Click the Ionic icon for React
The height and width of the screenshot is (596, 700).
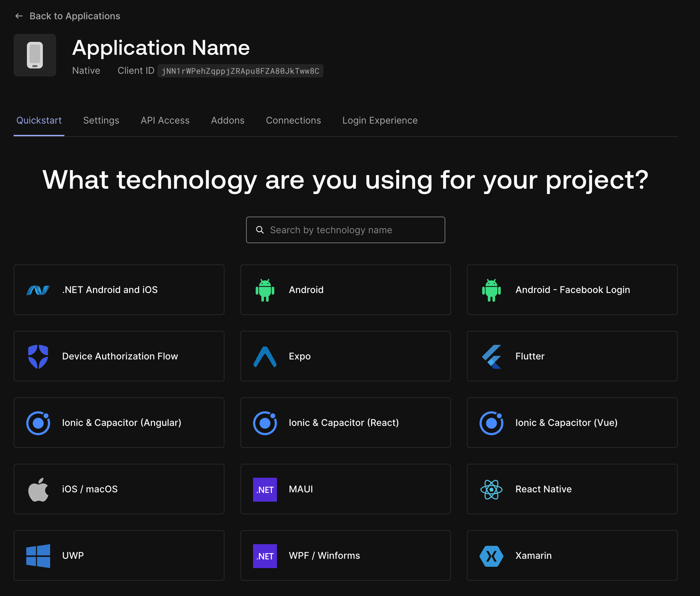tap(265, 423)
